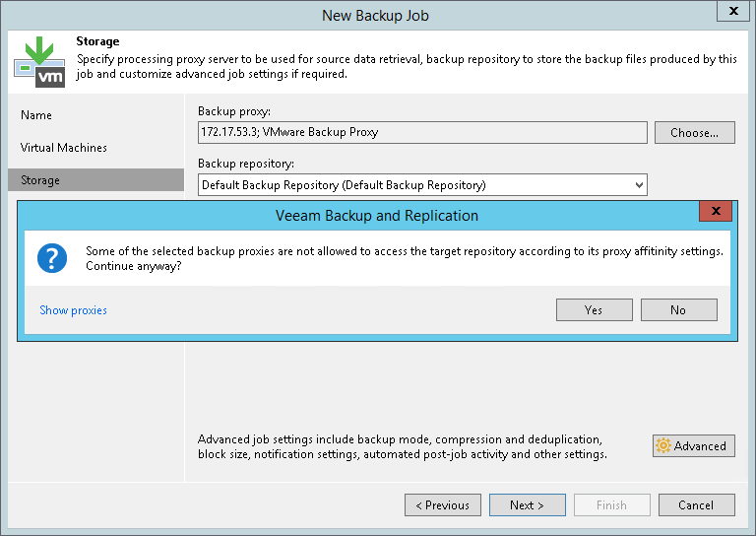
Task: Cancel the New Backup Job wizard
Action: tap(696, 505)
